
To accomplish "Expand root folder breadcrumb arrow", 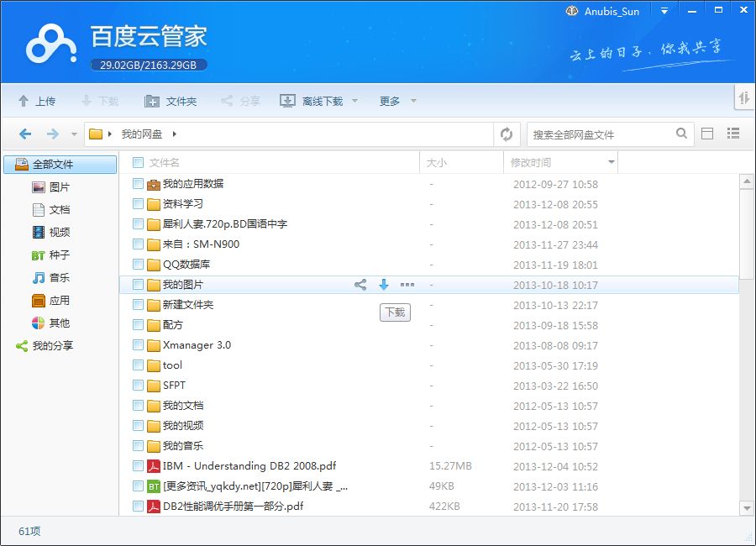I will (x=110, y=134).
